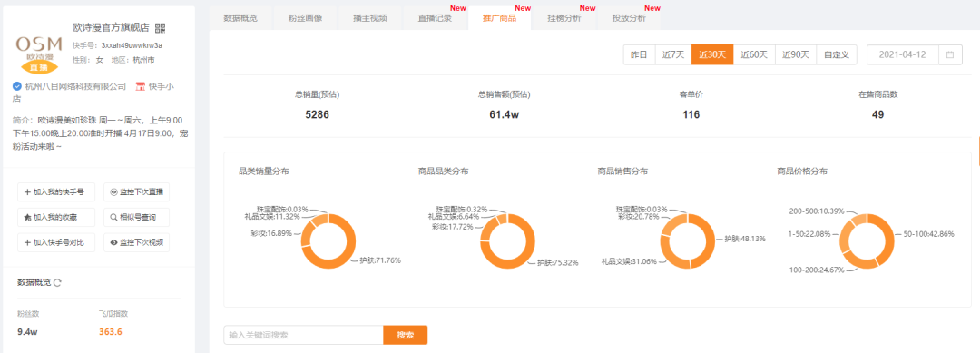The image size is (980, 353).
Task: Click the 飞瓜指数 value 363.6
Action: [x=111, y=332]
